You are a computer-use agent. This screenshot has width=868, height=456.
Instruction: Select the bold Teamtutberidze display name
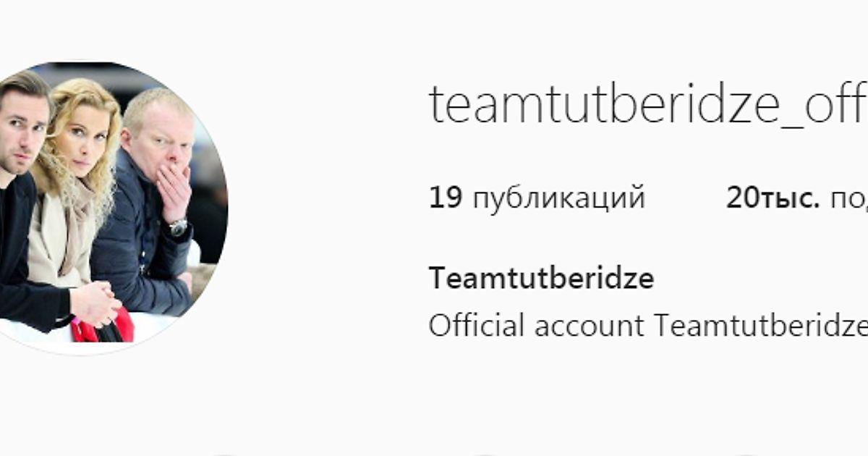[541, 279]
